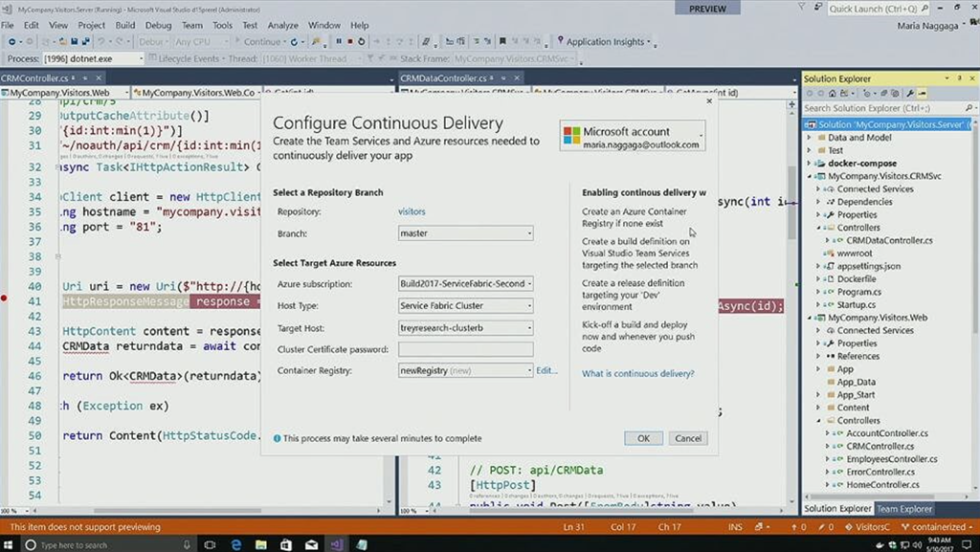Click the Microsoft logo in the account box
Image resolution: width=980 pixels, height=552 pixels.
tap(571, 136)
